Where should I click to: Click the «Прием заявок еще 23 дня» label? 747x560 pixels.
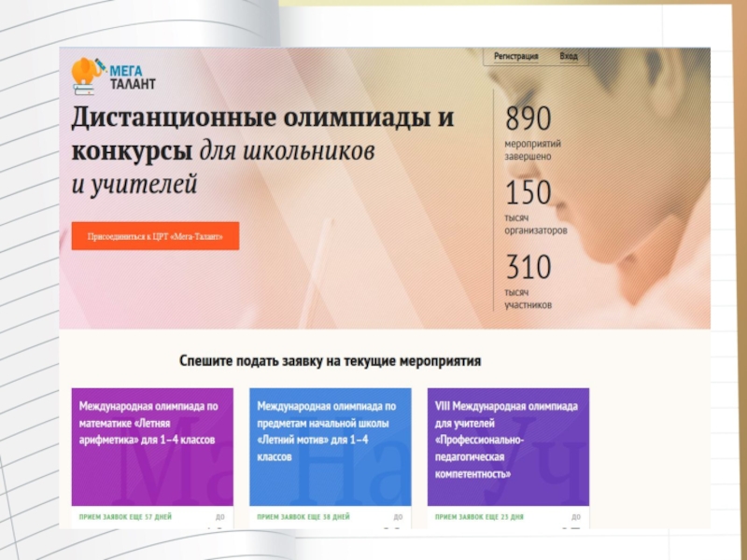point(479,517)
